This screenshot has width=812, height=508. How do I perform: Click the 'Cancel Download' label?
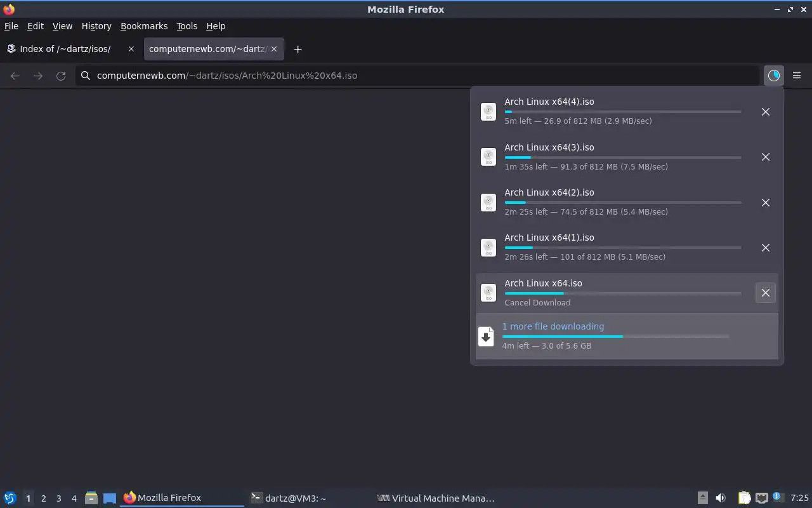537,302
